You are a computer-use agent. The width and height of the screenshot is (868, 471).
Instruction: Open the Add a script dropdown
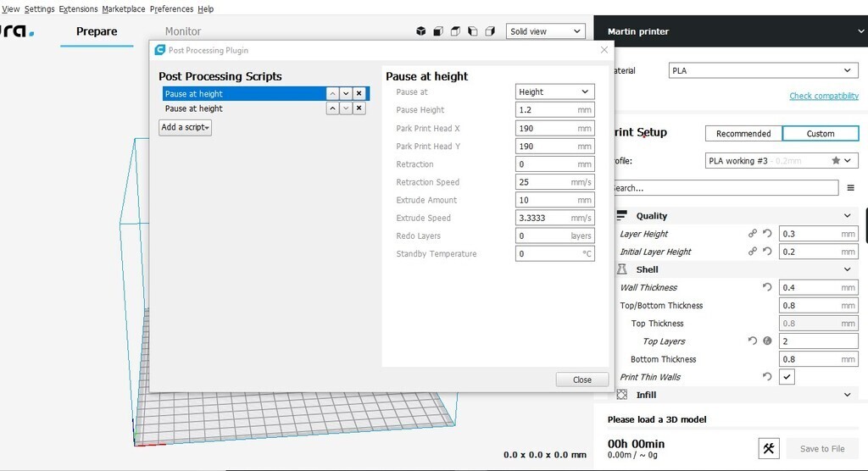point(185,127)
